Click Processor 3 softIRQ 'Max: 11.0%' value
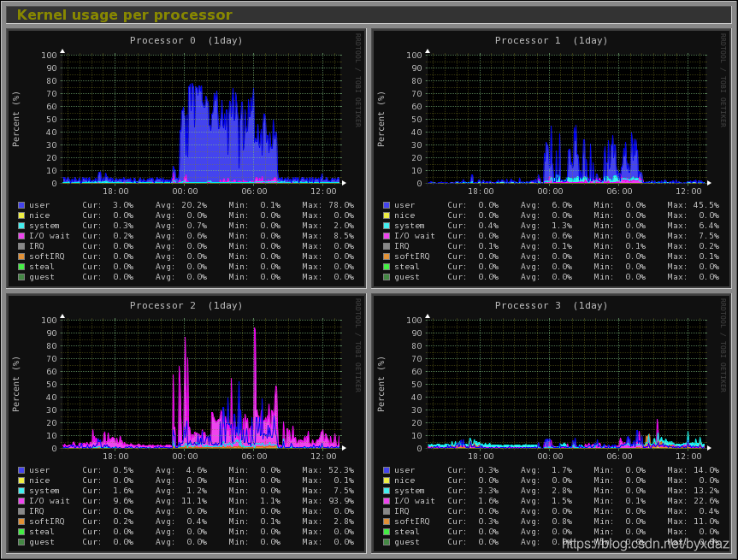The height and width of the screenshot is (560, 738). pyautogui.click(x=694, y=522)
